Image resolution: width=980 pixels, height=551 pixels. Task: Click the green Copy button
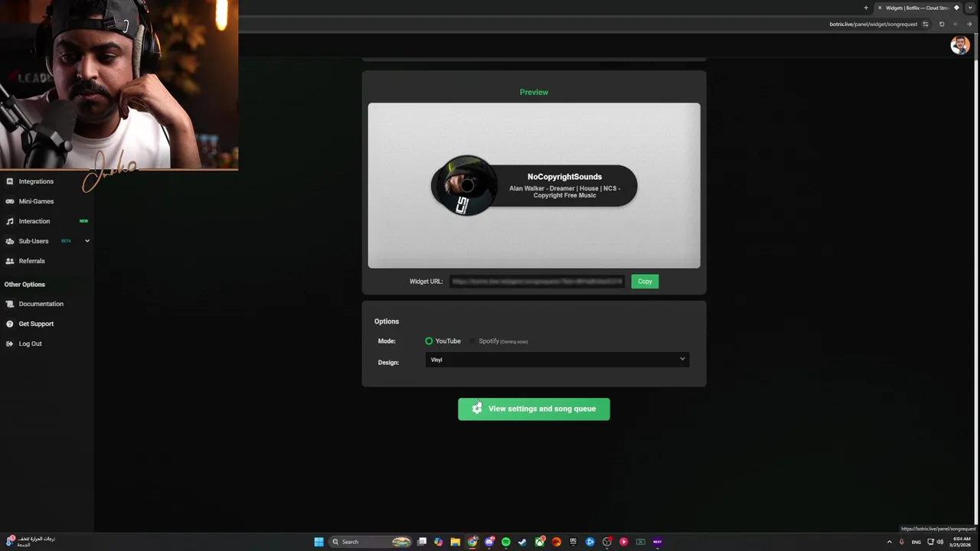pos(645,282)
